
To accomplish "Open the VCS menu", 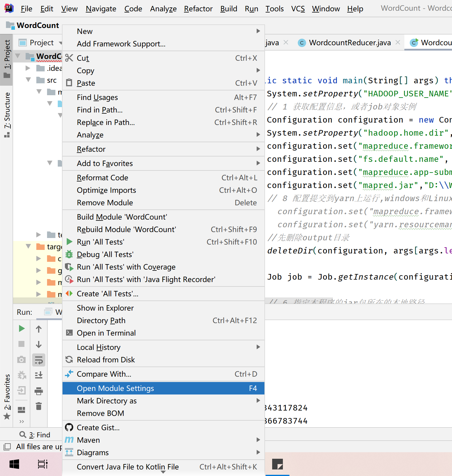I will click(x=298, y=9).
